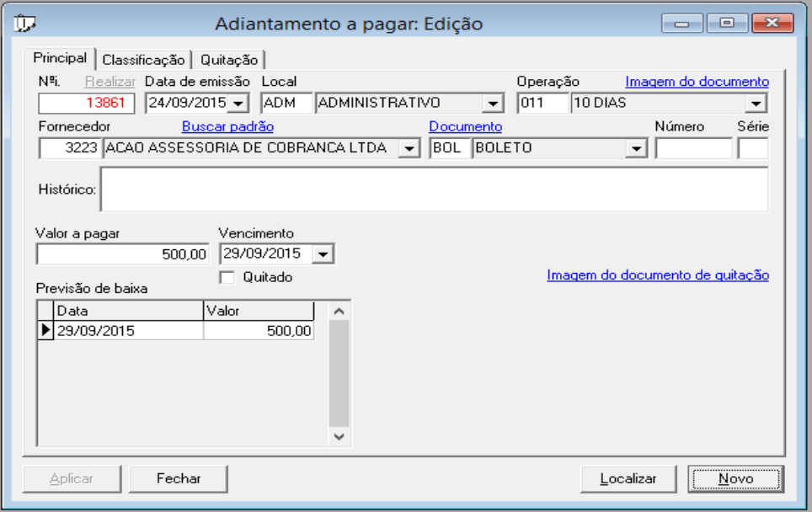The height and width of the screenshot is (512, 812).
Task: Select the Principal tab
Action: click(59, 60)
